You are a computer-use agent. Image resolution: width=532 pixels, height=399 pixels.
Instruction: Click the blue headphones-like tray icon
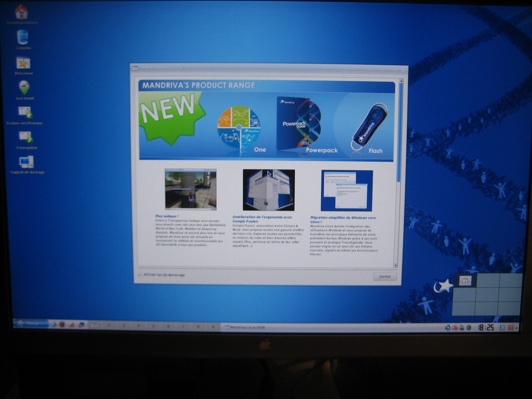pos(462,328)
